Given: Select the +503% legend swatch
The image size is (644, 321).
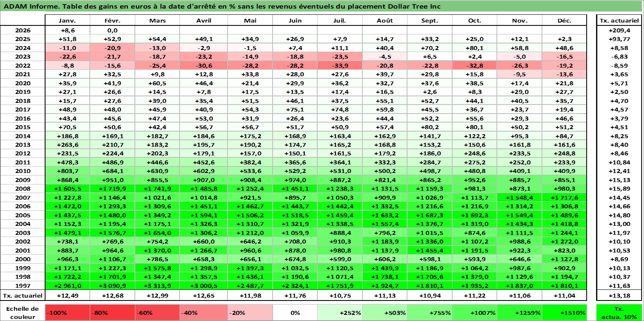Looking at the screenshot, I should point(385,313).
